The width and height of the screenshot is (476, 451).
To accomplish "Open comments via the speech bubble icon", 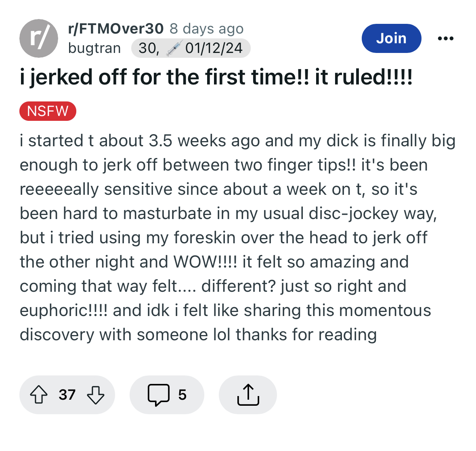I will [158, 395].
